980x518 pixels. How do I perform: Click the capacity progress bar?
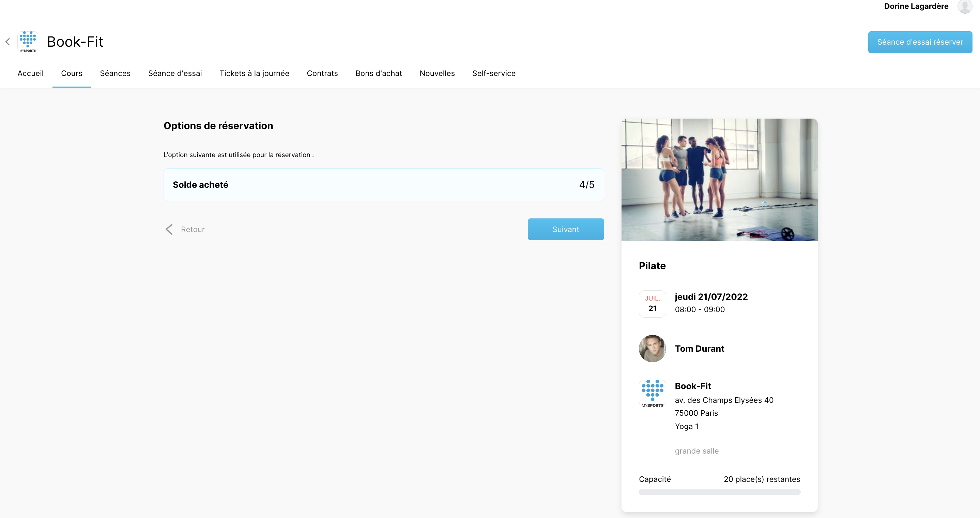[x=719, y=492]
